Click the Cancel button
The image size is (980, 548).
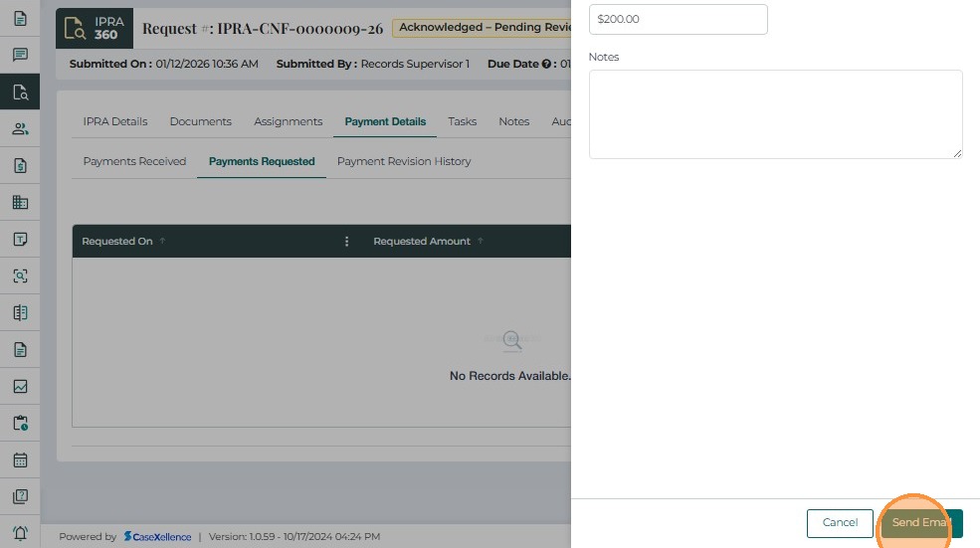click(x=840, y=523)
